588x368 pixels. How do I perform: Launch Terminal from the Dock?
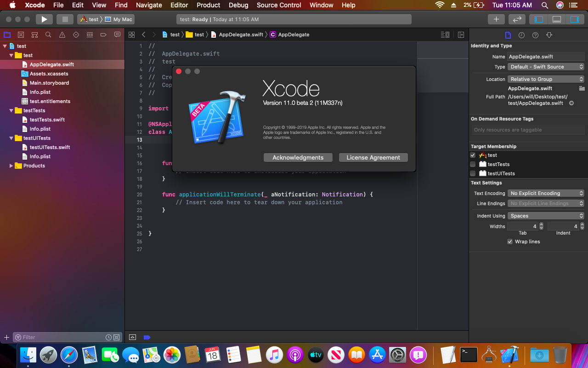[x=469, y=355]
